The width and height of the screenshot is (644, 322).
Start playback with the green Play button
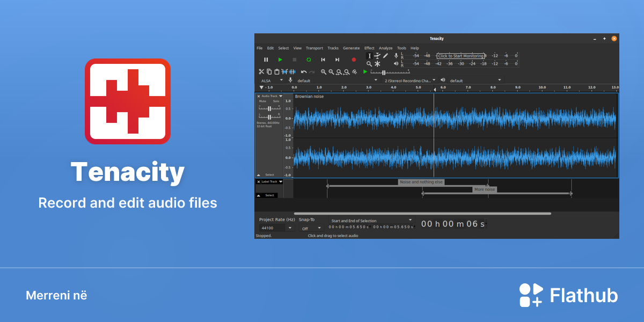coord(280,60)
